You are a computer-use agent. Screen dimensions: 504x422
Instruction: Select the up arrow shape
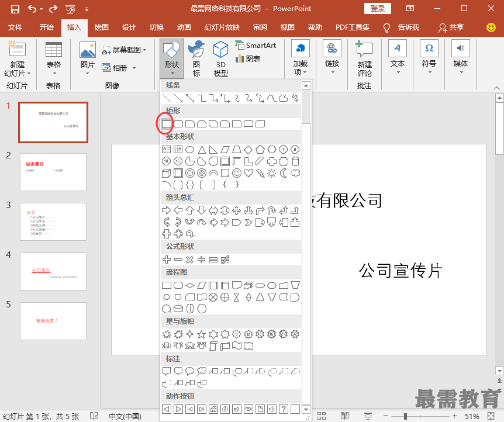(x=190, y=210)
